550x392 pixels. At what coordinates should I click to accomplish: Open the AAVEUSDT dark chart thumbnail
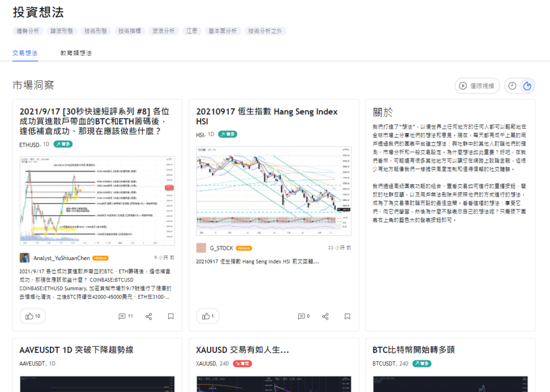click(x=97, y=384)
